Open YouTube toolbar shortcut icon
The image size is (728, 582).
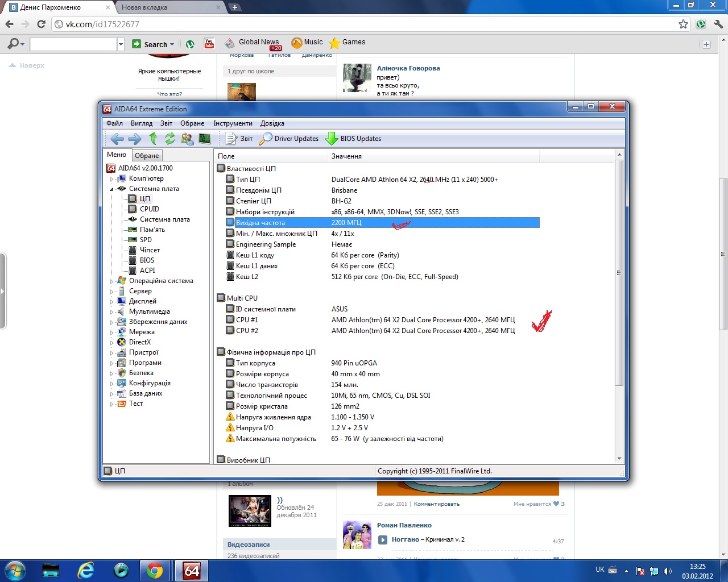209,44
